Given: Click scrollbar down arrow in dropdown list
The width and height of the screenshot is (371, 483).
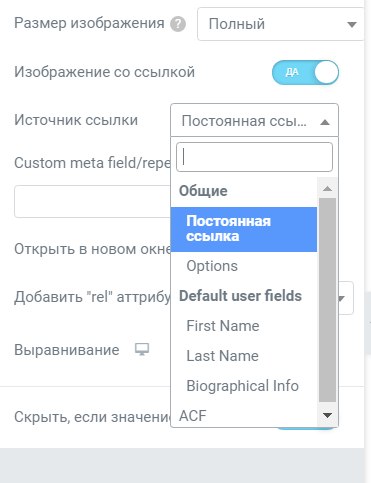Looking at the screenshot, I should (327, 415).
